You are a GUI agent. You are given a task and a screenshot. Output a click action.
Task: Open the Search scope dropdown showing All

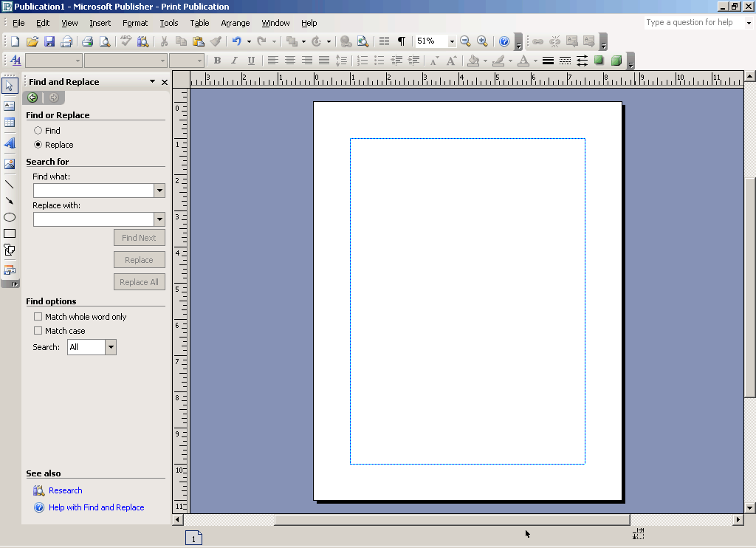click(111, 347)
